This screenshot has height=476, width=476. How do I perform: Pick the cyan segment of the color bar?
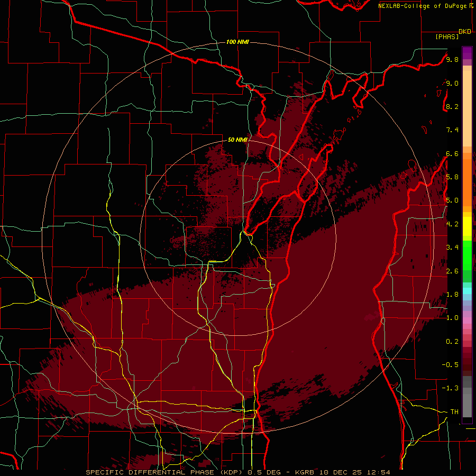point(467,291)
